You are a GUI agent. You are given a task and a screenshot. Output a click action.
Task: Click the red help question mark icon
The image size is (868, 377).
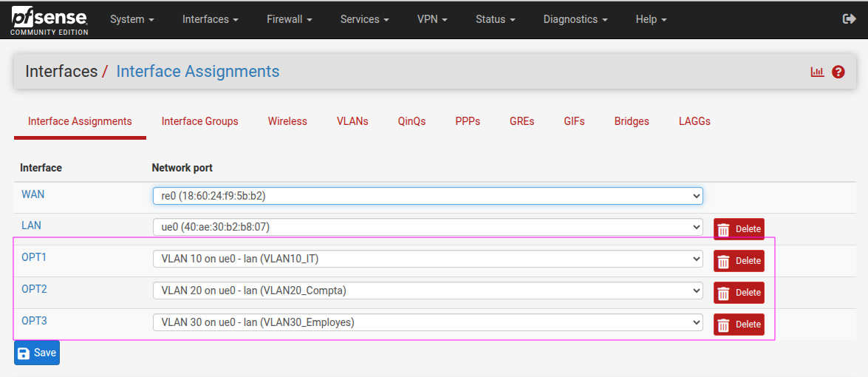[x=838, y=72]
